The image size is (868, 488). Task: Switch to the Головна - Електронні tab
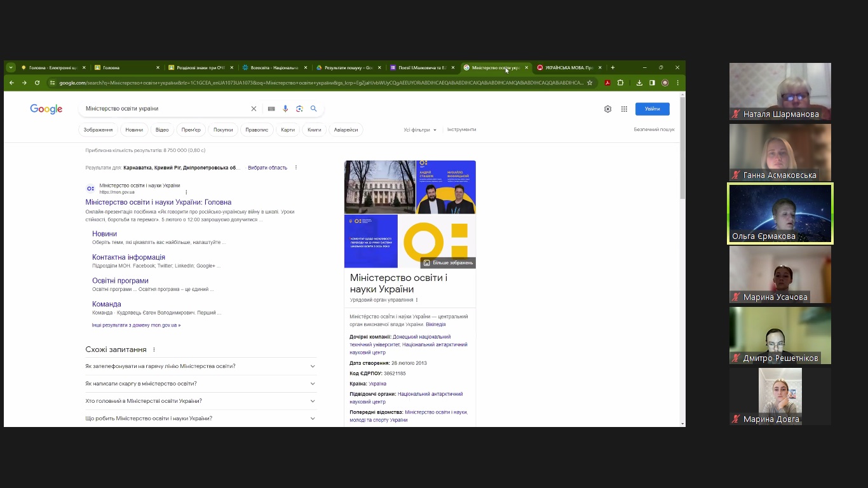[x=53, y=67]
